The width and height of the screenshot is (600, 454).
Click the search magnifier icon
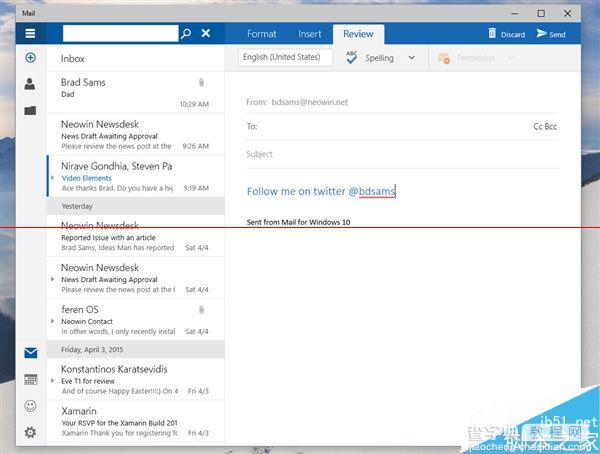(x=186, y=33)
